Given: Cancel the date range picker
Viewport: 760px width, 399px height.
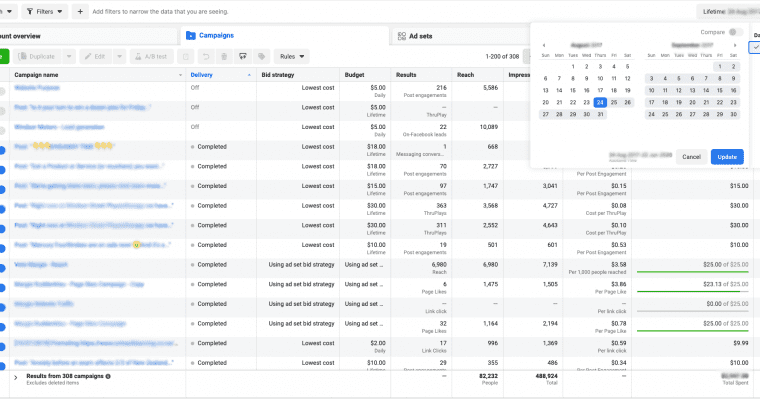Looking at the screenshot, I should tap(691, 157).
